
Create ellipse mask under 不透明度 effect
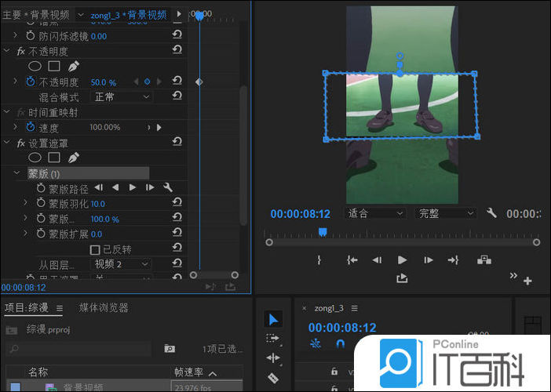35,67
